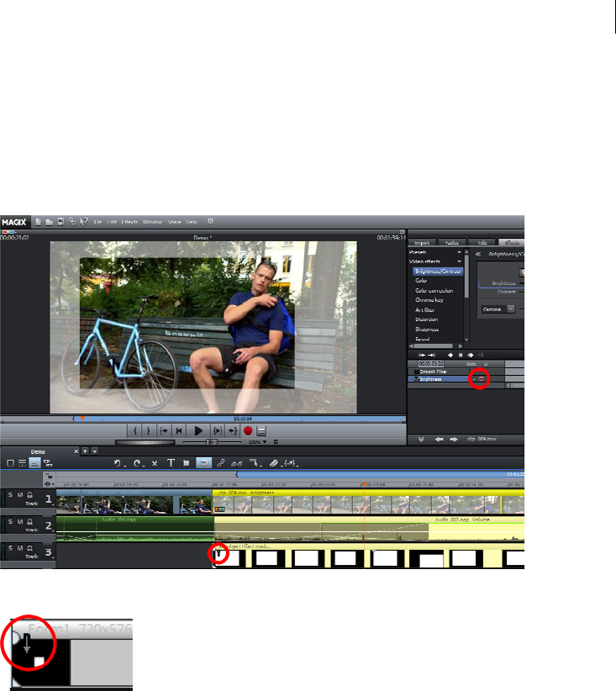This screenshot has width=616, height=691.
Task: Set the range in-point bracket
Action: click(134, 431)
